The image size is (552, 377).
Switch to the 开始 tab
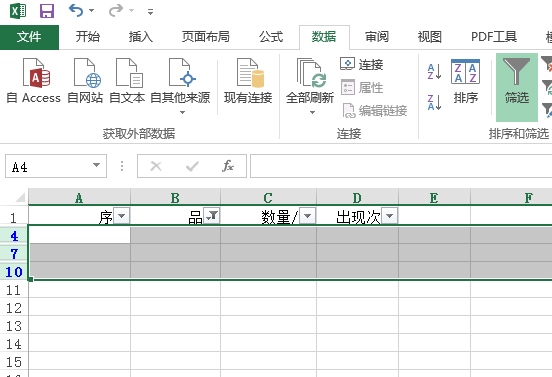pos(88,37)
